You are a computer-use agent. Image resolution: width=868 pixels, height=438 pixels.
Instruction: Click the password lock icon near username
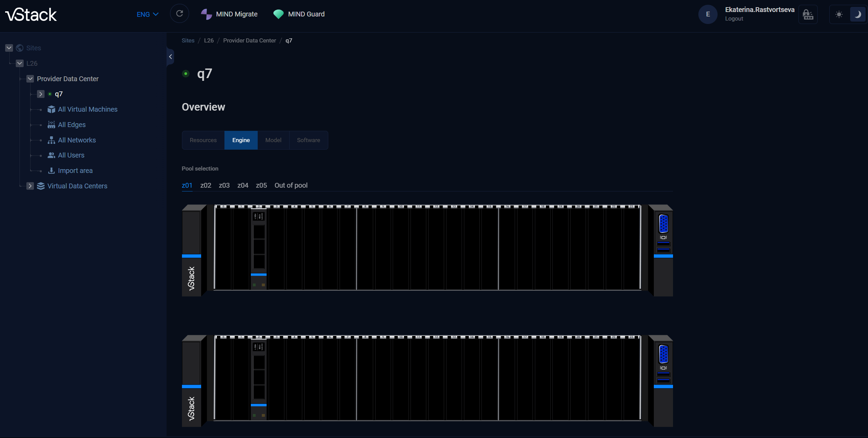coord(808,14)
